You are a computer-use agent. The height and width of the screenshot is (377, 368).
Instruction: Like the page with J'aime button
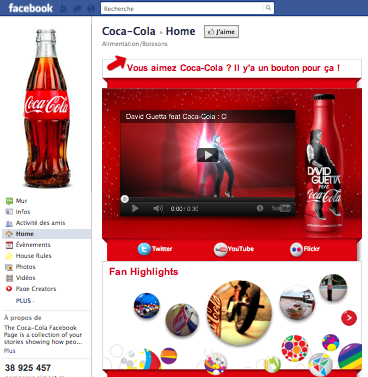[x=221, y=32]
